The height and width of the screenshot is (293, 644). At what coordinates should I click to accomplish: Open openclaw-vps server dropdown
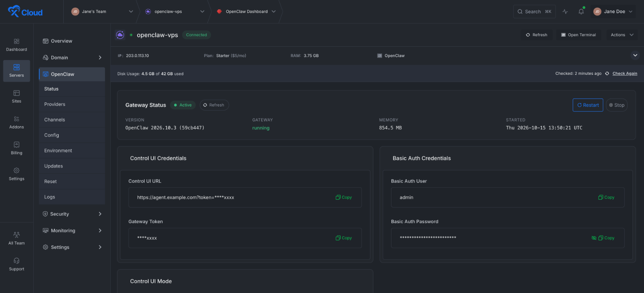(x=175, y=12)
